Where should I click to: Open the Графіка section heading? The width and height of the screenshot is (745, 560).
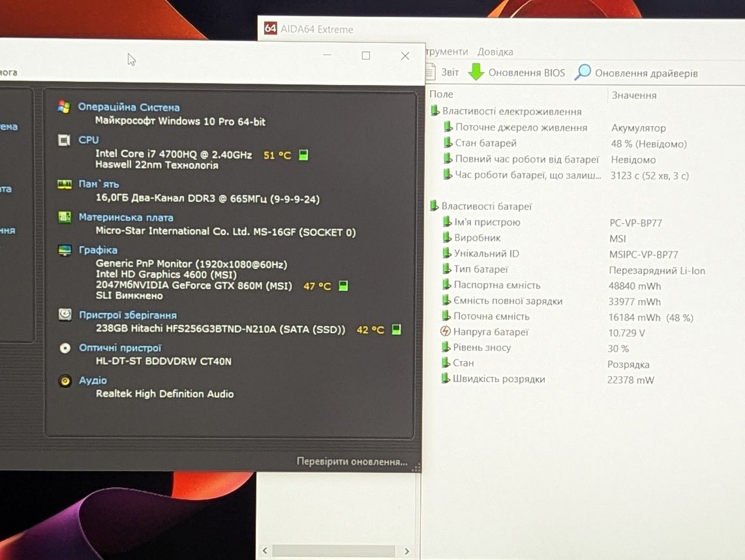[98, 250]
